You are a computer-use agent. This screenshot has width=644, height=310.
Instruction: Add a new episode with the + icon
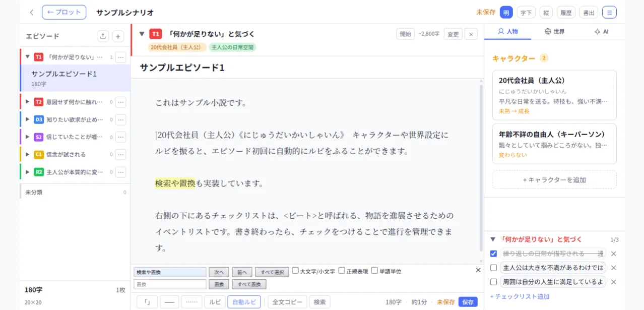[x=117, y=36]
